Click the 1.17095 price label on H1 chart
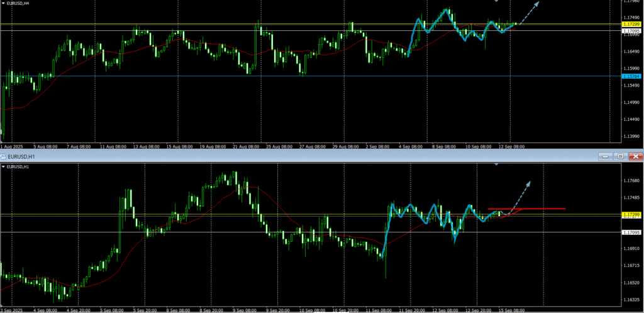 (631, 232)
